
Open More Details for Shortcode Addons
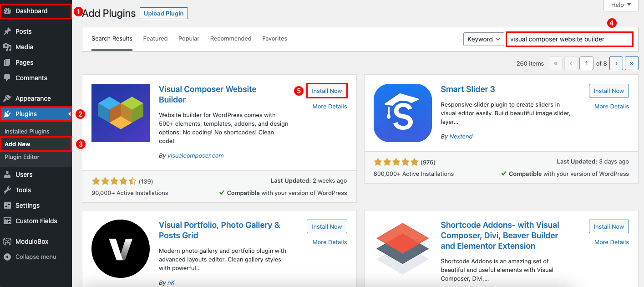coord(612,242)
